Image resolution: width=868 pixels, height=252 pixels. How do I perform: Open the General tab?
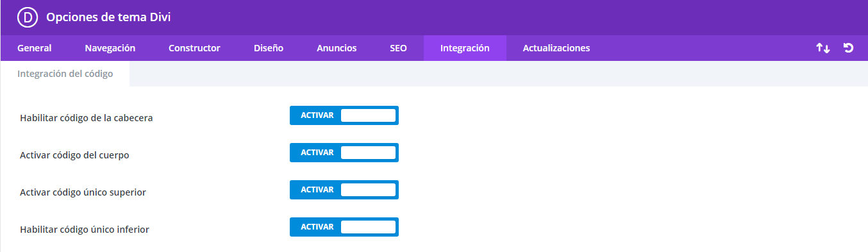coord(34,48)
